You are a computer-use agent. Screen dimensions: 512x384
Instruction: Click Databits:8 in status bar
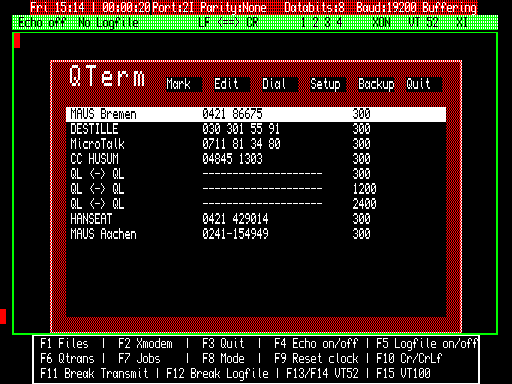tap(314, 7)
